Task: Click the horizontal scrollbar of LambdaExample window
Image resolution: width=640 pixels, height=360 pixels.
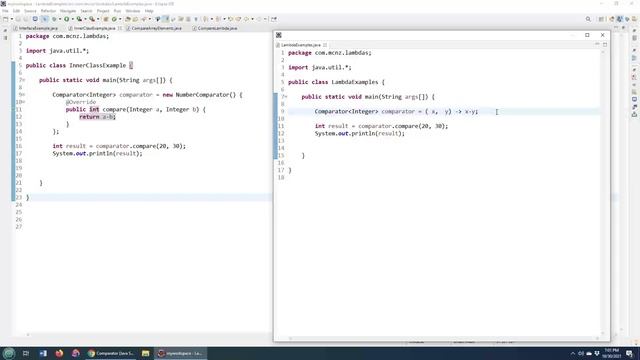Action: coord(443,338)
